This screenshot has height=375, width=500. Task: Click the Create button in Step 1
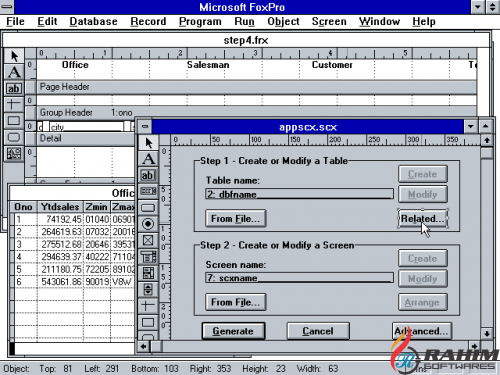click(423, 174)
